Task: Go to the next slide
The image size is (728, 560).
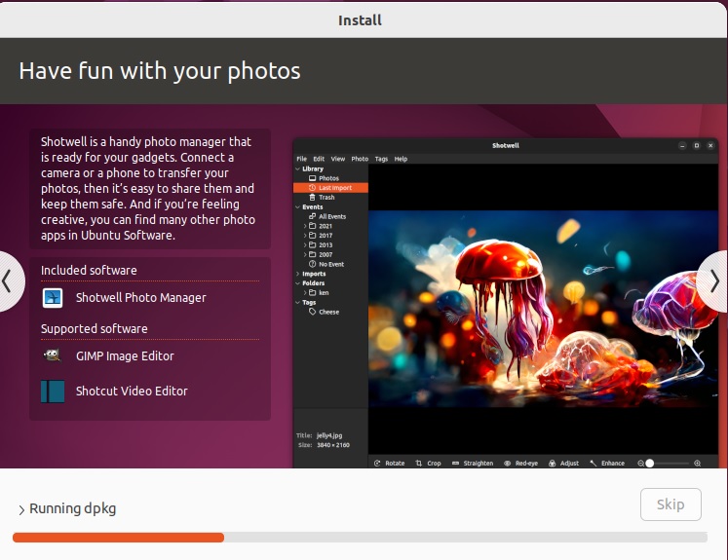Action: pos(712,281)
